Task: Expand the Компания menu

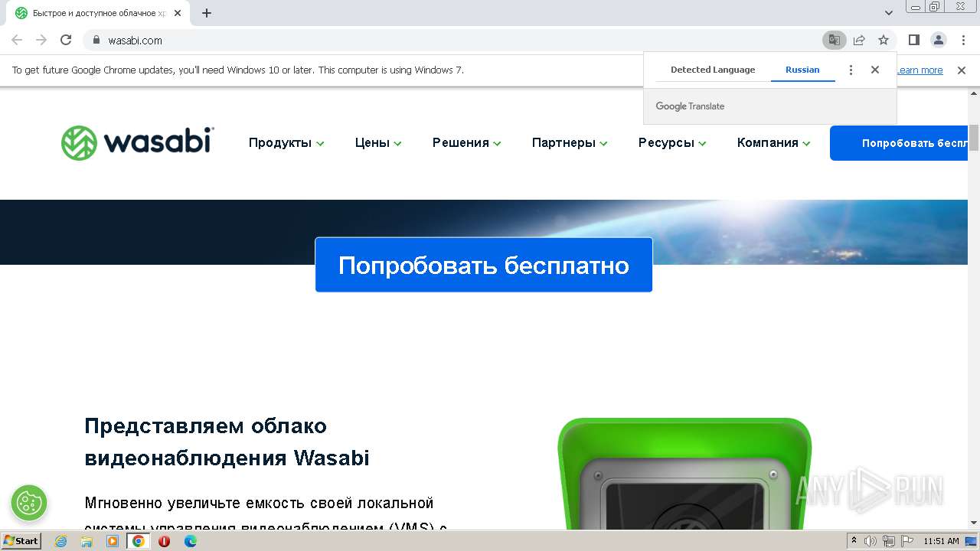Action: [773, 143]
